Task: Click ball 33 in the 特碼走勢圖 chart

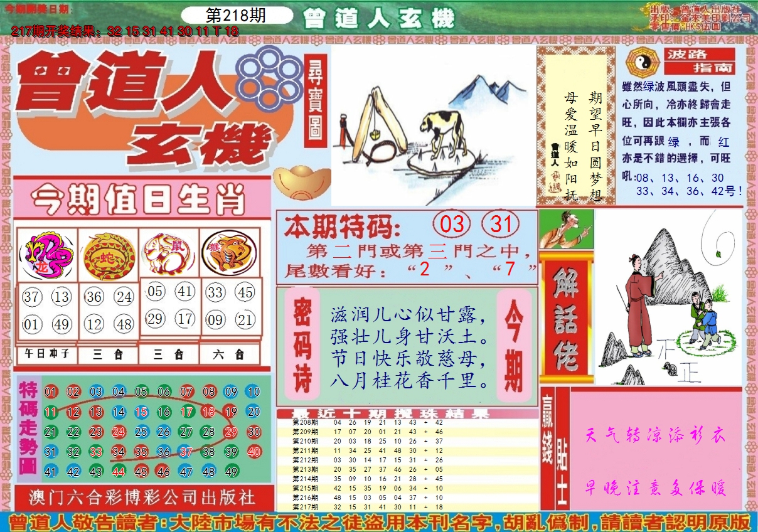Action: coord(96,452)
